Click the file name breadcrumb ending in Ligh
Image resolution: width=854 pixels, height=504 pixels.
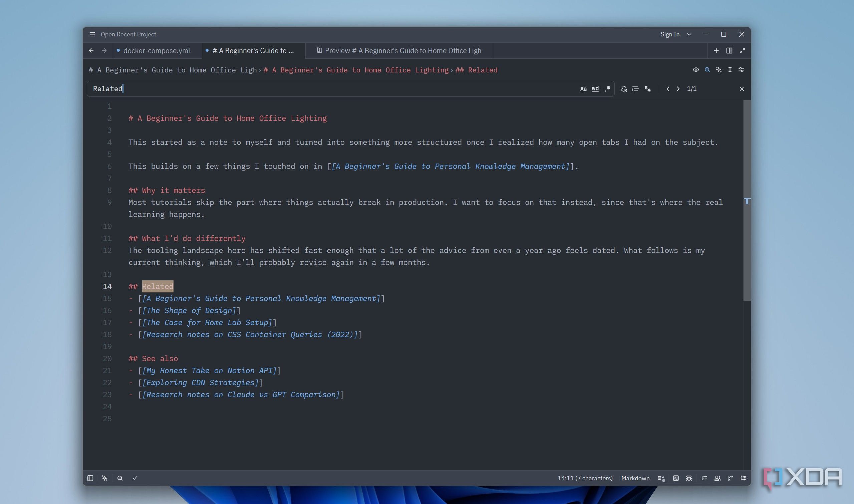click(173, 70)
